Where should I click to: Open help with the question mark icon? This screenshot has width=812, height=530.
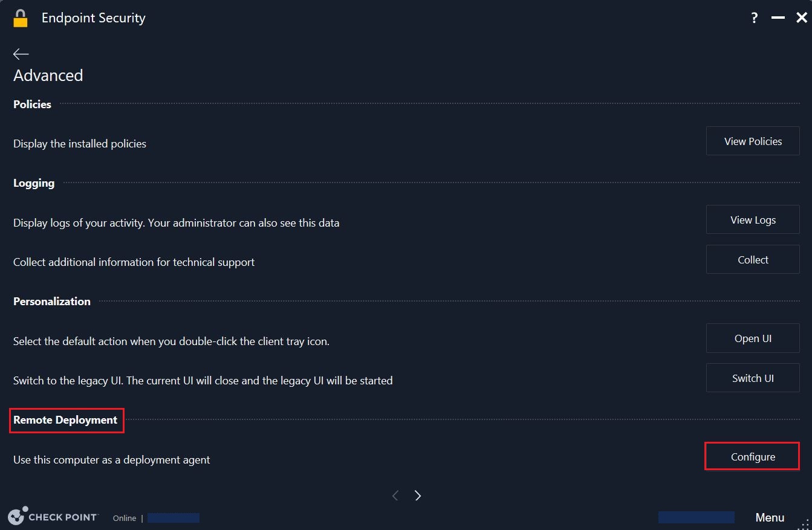coord(755,18)
